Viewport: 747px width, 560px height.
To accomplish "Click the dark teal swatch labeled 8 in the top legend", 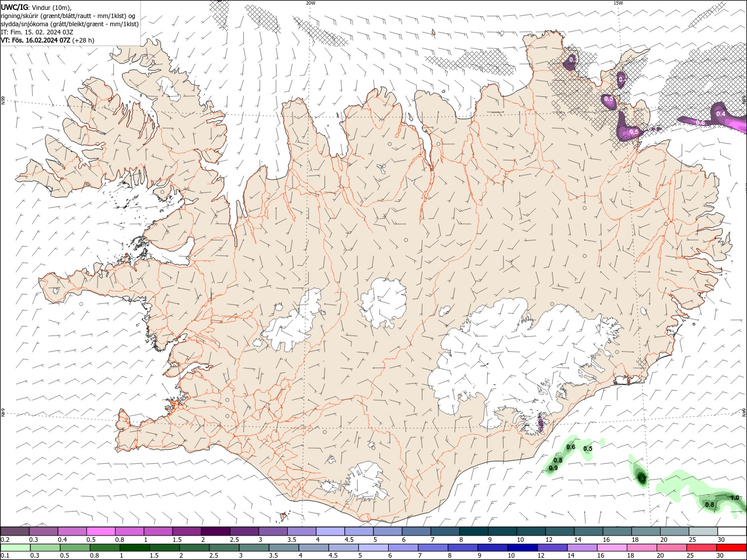I will [474, 531].
